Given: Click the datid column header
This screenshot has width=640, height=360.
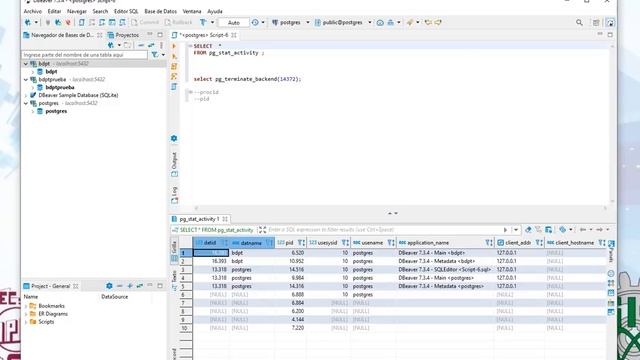Looking at the screenshot, I should [210, 243].
